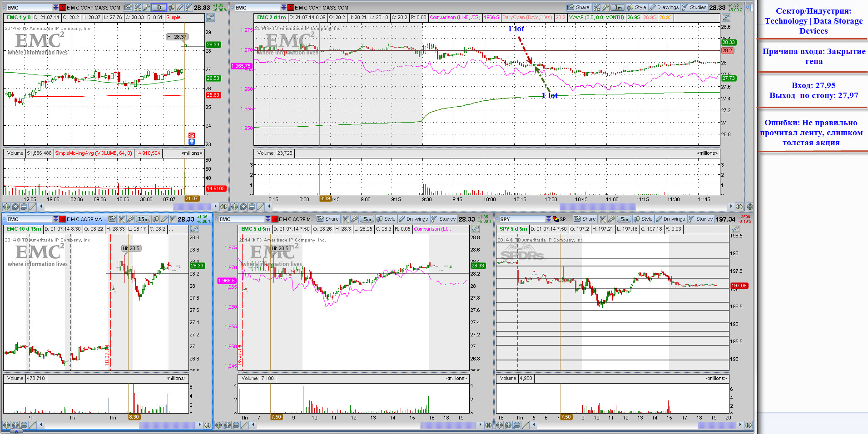
Task: Click Drawings pencil icon on EMC daily chart
Action: coord(180,7)
